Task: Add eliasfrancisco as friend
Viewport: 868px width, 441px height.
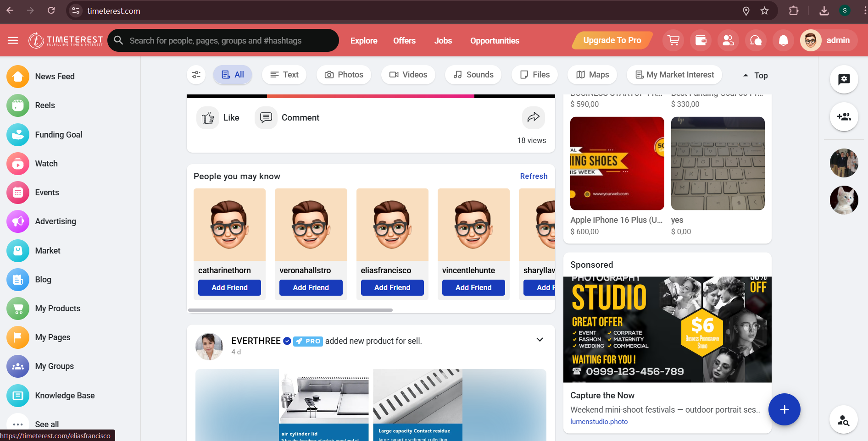Action: [392, 287]
